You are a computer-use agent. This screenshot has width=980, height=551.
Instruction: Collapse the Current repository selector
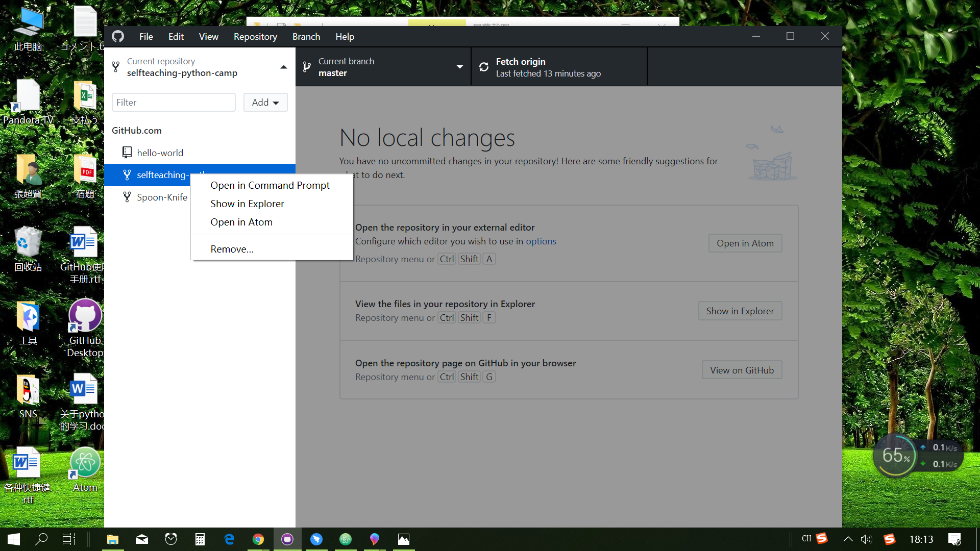pyautogui.click(x=200, y=67)
